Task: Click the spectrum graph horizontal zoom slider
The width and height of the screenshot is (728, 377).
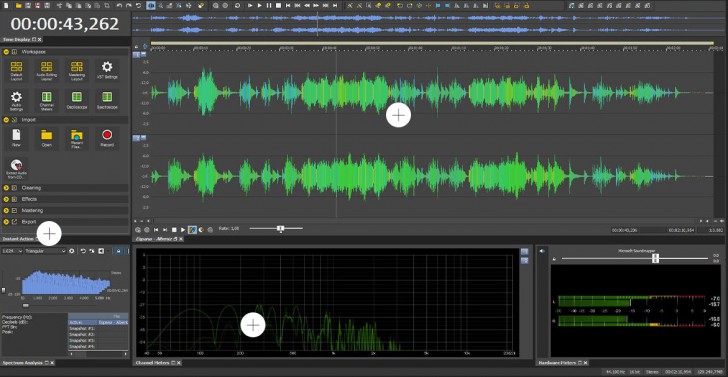Action: (x=26, y=306)
